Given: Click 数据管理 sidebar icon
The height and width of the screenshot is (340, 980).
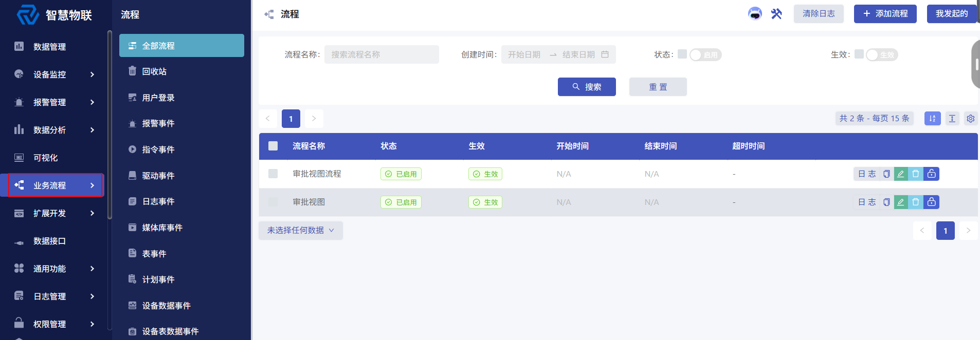Looking at the screenshot, I should click(19, 46).
